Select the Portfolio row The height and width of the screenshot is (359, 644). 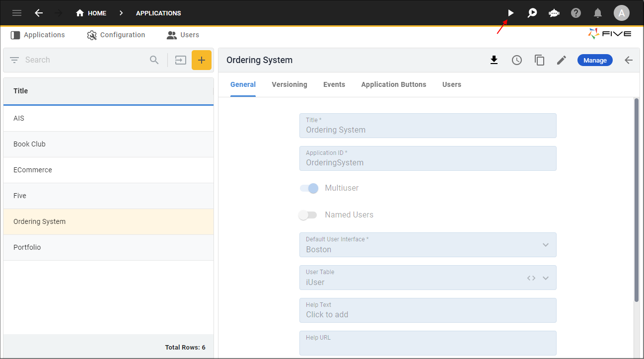[108, 247]
